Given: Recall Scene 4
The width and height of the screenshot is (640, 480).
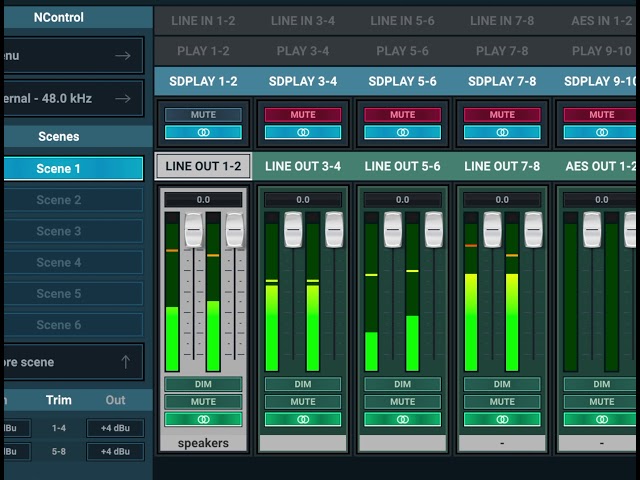Looking at the screenshot, I should point(74,262).
